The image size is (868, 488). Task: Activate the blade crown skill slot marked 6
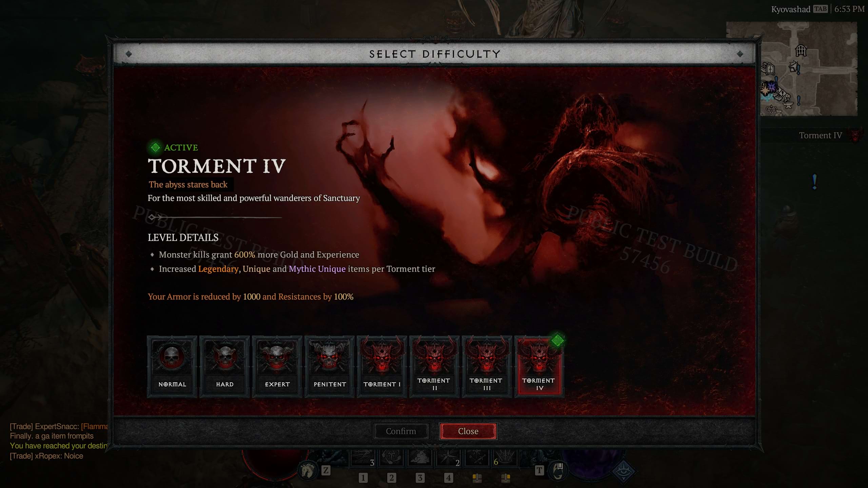click(x=505, y=458)
